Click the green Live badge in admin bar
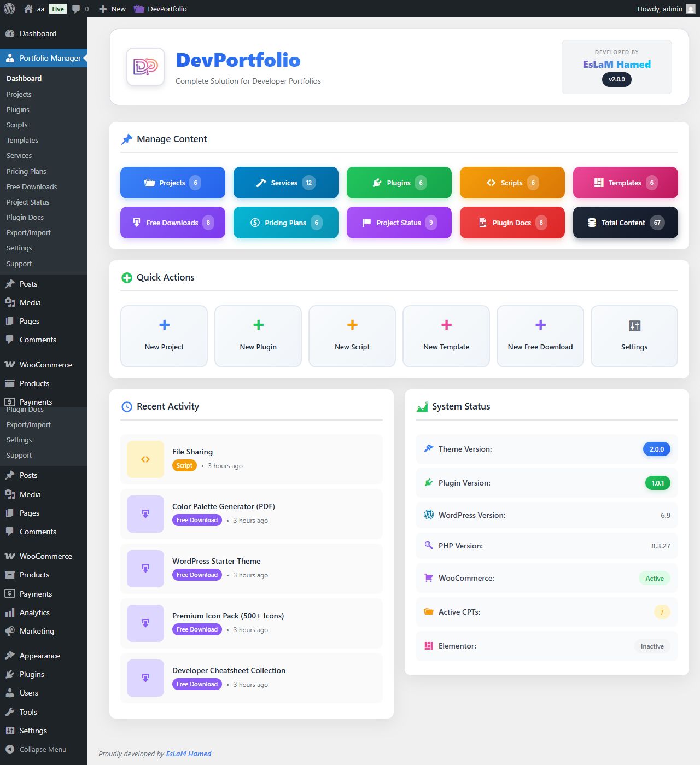700x765 pixels. click(58, 9)
